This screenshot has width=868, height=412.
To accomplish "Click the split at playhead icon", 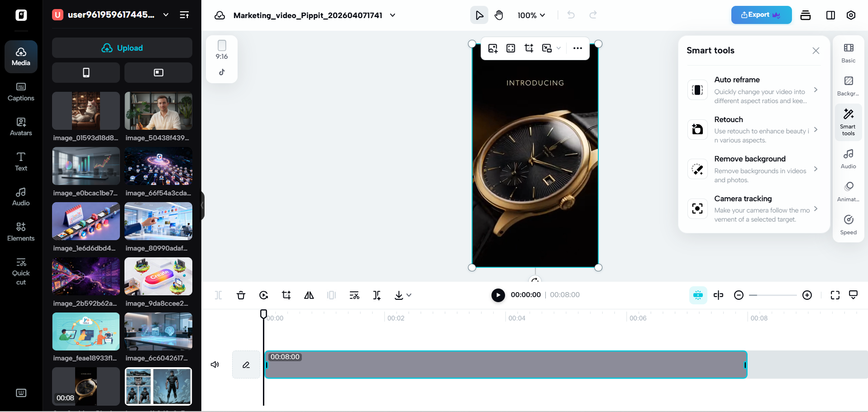I will (x=718, y=295).
